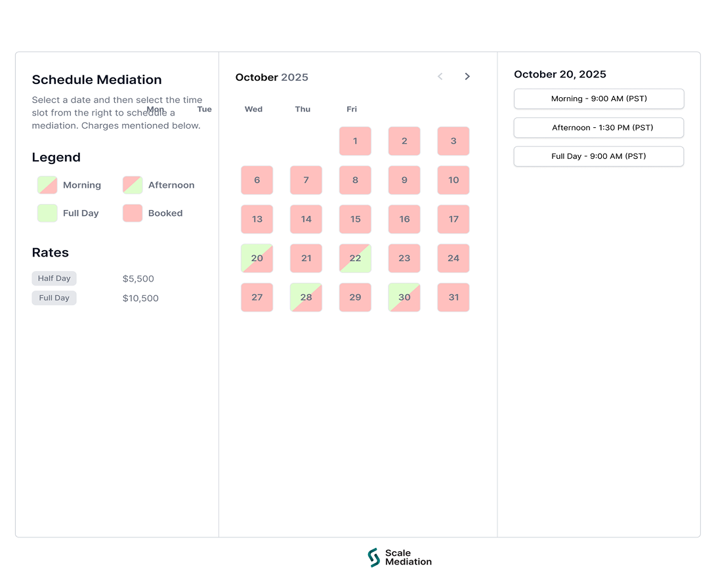
Task: Click the Full Day rate badge
Action: coord(54,298)
